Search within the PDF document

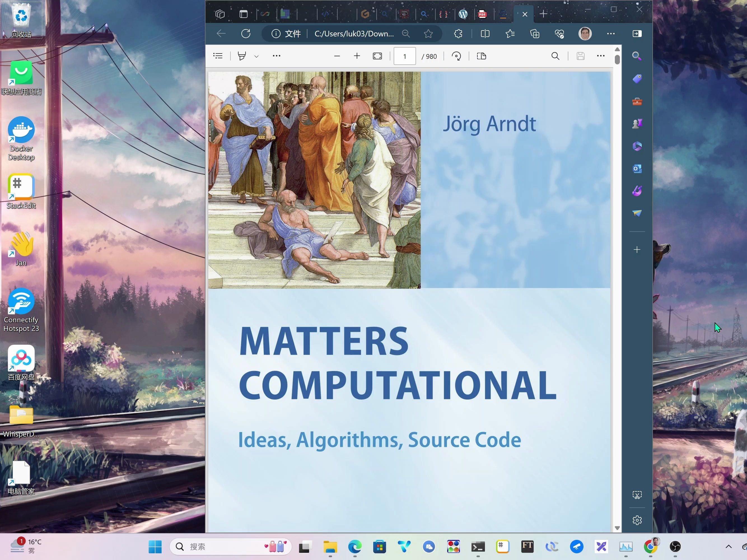tap(555, 56)
